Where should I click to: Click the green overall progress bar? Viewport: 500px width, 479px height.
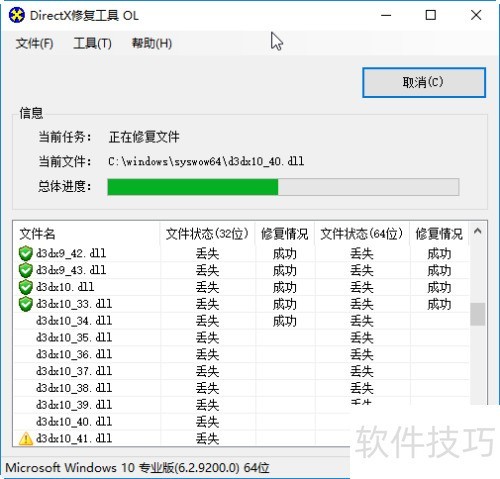[x=283, y=187]
